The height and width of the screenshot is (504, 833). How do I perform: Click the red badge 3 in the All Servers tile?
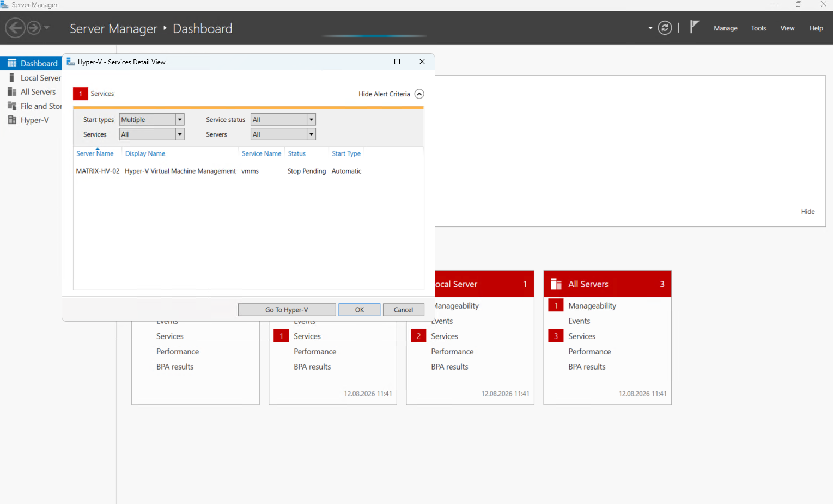click(x=556, y=336)
